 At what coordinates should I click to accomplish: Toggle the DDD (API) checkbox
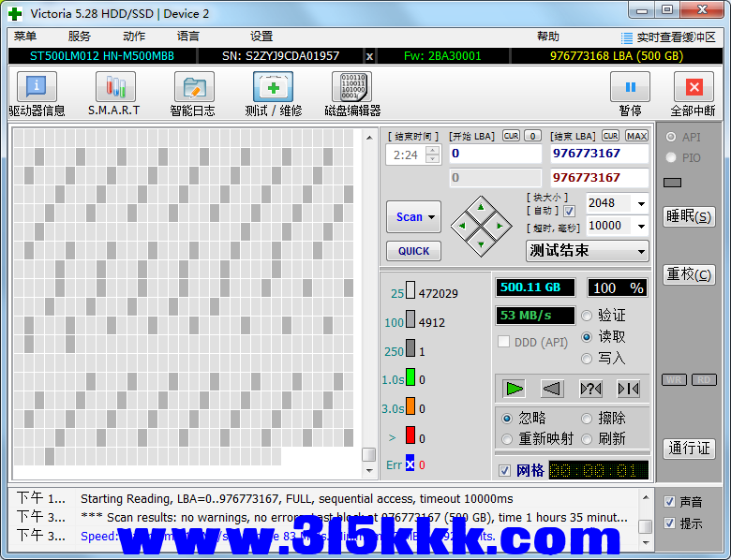pos(503,342)
